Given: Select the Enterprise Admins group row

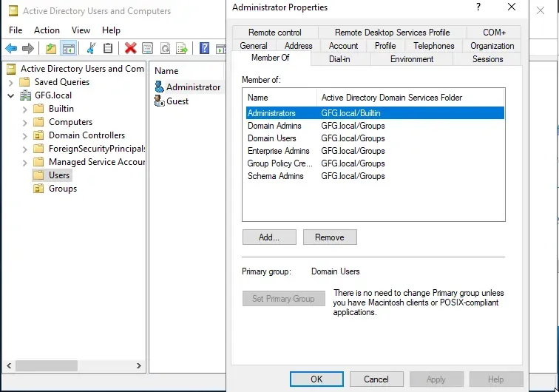Looking at the screenshot, I should click(x=375, y=151).
